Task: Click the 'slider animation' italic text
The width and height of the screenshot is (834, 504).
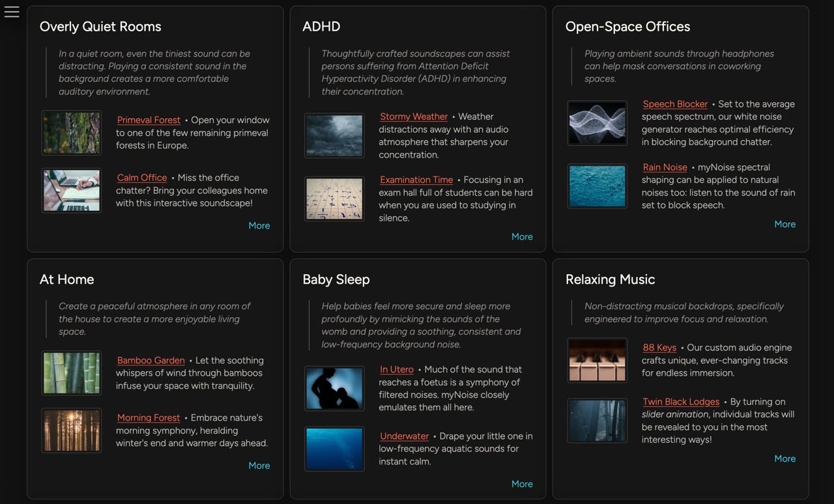Action: 675,414
